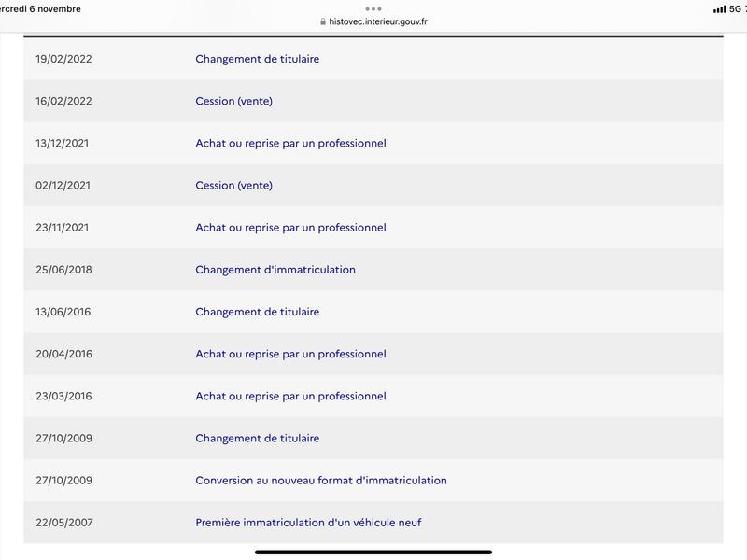The image size is (747, 560).
Task: Open the 27/10/2009 Changement de titulaire entry
Action: tap(258, 438)
